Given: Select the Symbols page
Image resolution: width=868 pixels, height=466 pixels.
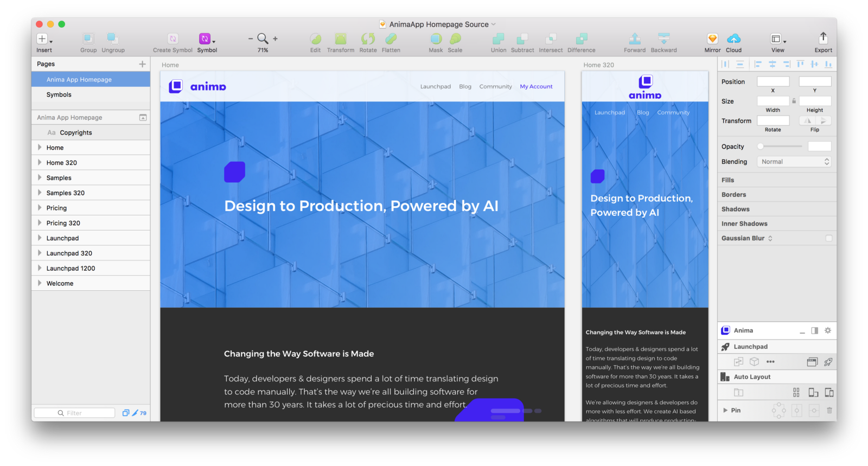Looking at the screenshot, I should (x=59, y=94).
